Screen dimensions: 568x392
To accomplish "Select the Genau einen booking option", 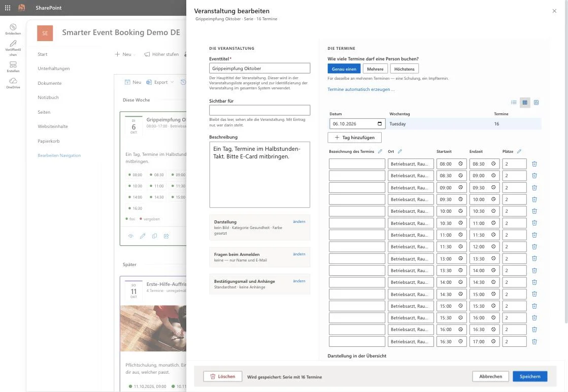I will click(344, 69).
